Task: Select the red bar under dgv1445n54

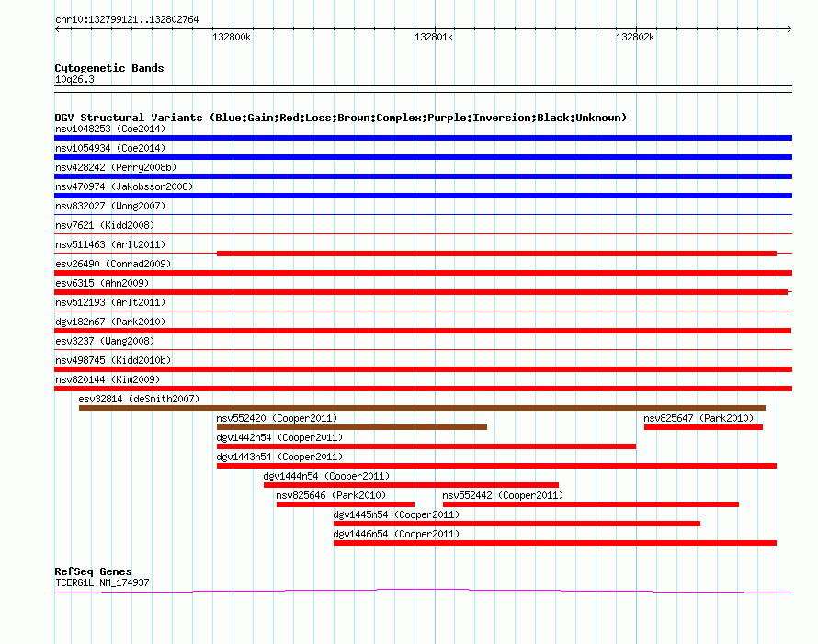Action: tap(517, 524)
